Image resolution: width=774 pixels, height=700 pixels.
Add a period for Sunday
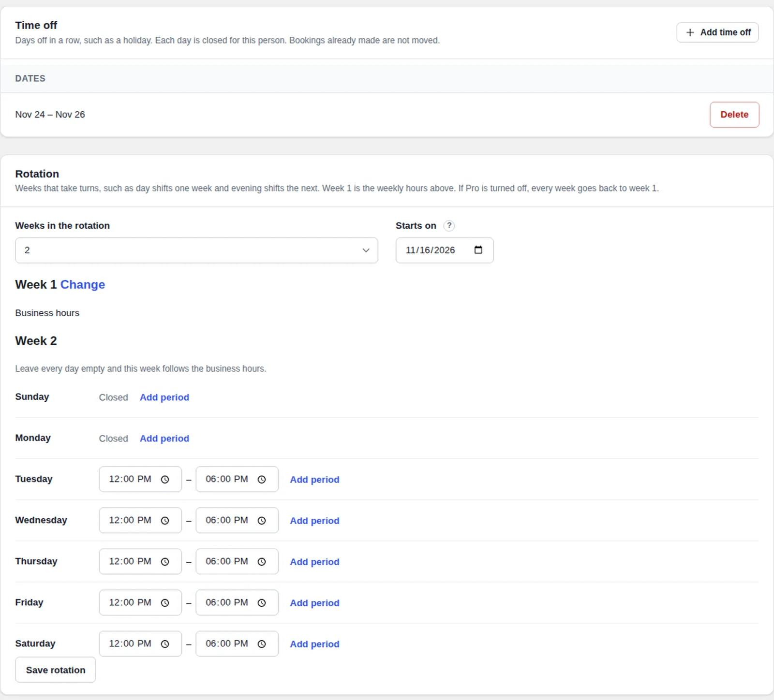click(164, 397)
